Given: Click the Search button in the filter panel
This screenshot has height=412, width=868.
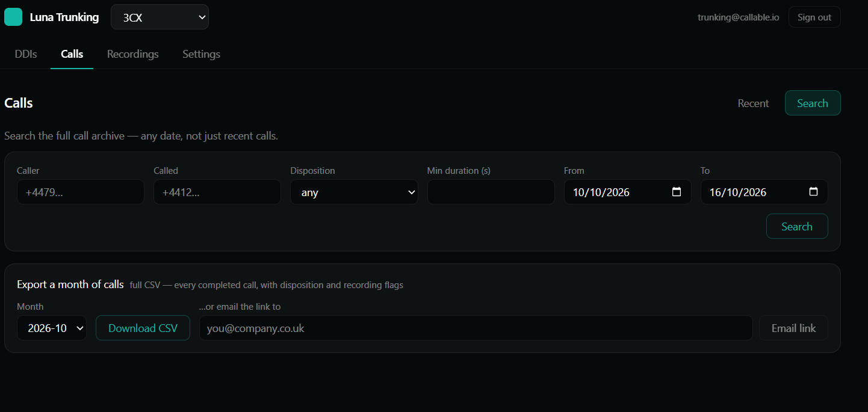Looking at the screenshot, I should 797,226.
